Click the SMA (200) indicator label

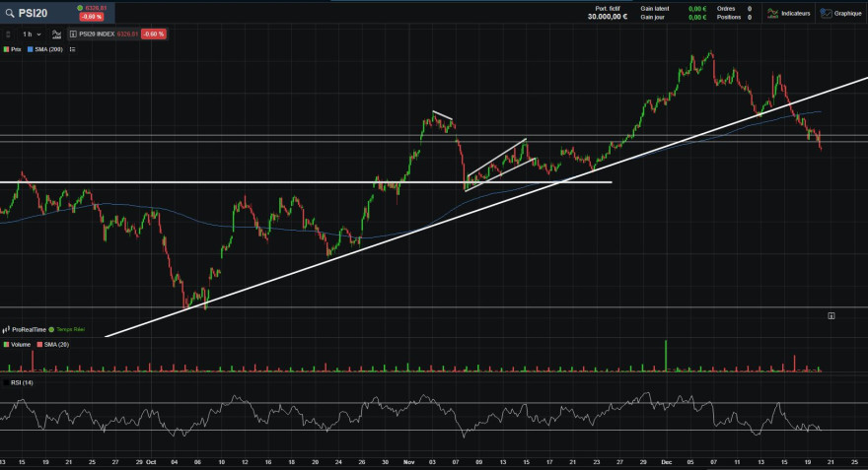point(48,49)
